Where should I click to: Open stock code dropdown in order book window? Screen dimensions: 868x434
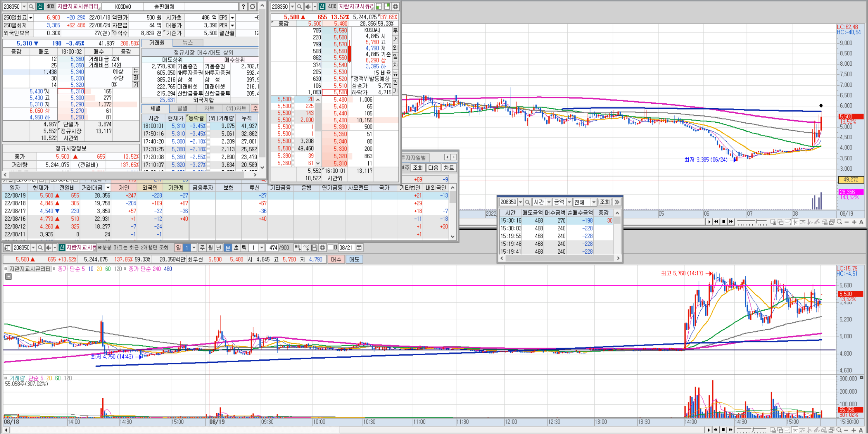point(292,7)
